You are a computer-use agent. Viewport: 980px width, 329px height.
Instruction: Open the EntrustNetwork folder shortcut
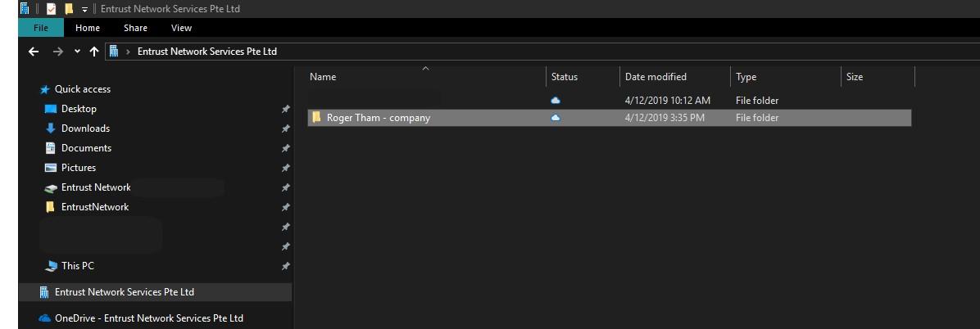(95, 206)
